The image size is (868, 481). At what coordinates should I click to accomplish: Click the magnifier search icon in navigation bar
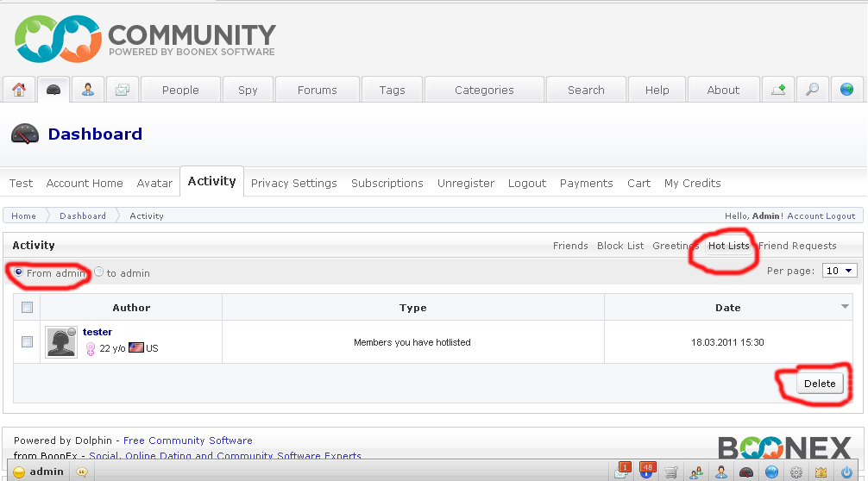pyautogui.click(x=812, y=90)
